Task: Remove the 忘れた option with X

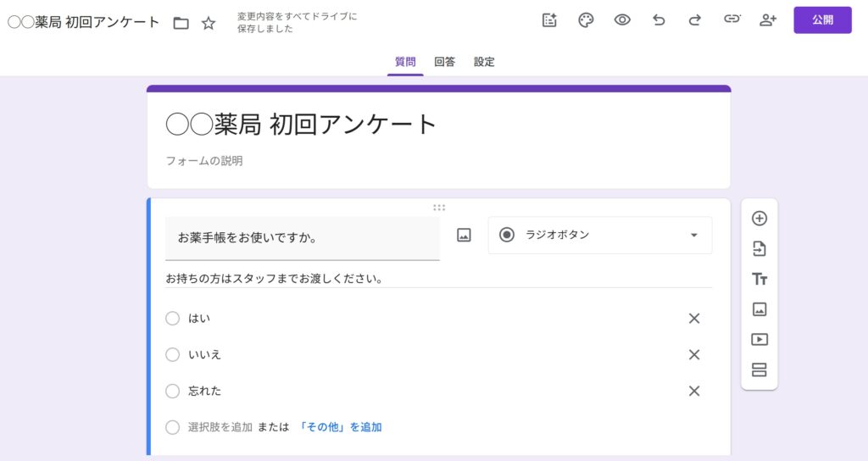Action: point(694,392)
